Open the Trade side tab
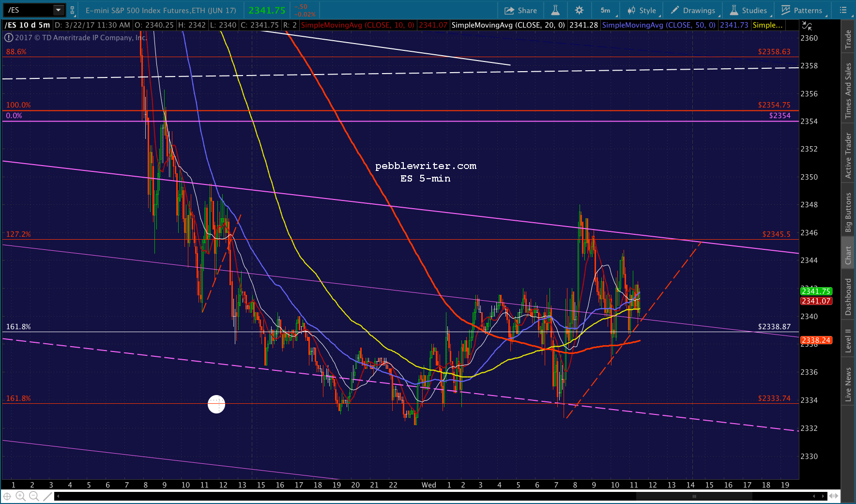Screen dimensions: 856x504 (x=848, y=39)
